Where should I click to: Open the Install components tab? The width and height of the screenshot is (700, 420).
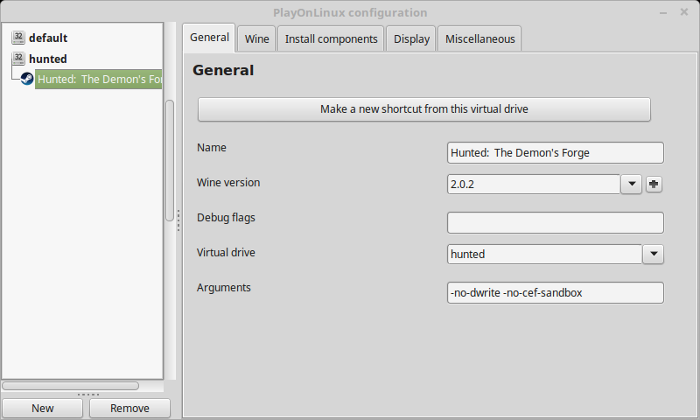click(x=331, y=39)
